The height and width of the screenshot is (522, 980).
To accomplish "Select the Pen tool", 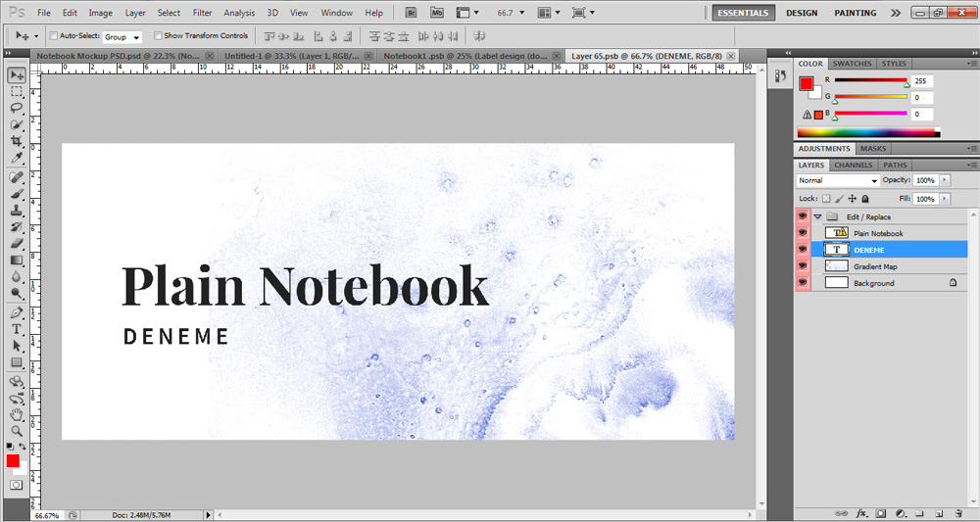I will (17, 312).
